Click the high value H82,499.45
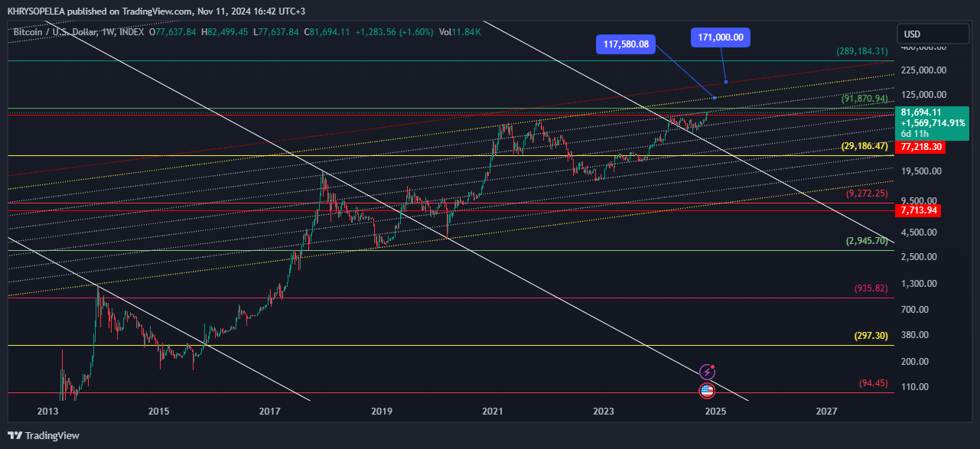The width and height of the screenshot is (980, 449). click(225, 32)
